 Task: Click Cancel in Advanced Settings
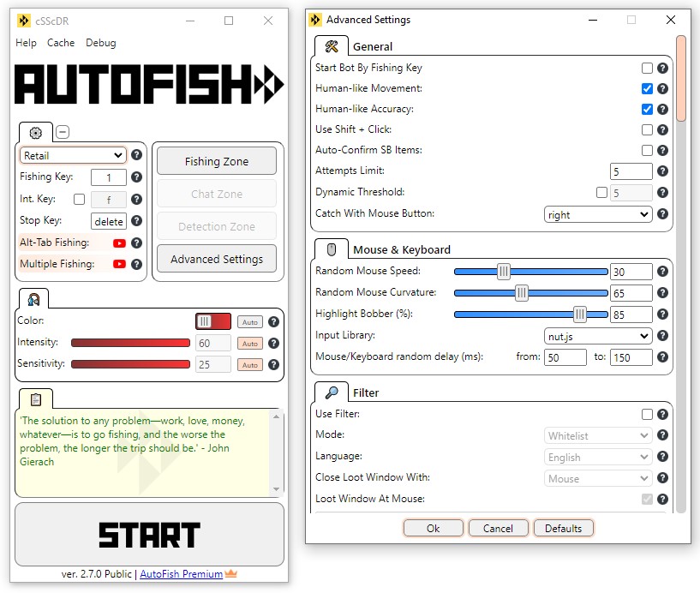[498, 528]
